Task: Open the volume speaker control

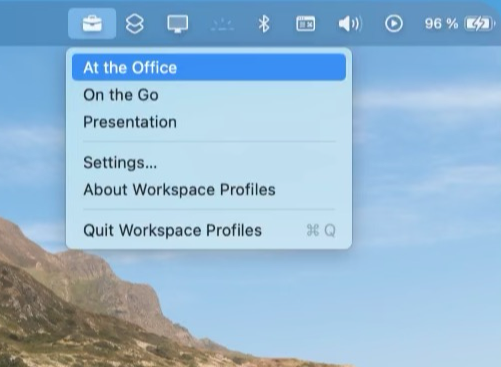Action: tap(350, 24)
